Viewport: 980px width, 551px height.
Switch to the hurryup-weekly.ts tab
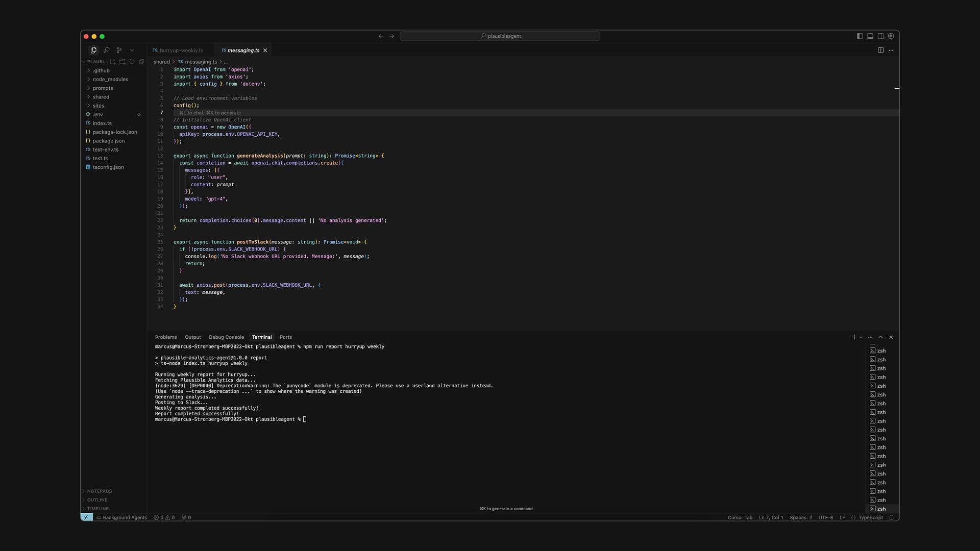click(181, 51)
